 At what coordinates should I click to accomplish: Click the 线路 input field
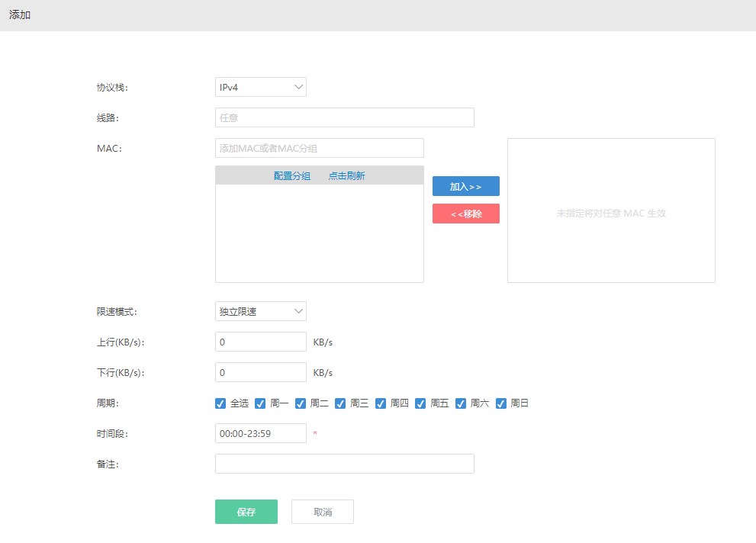pyautogui.click(x=344, y=117)
